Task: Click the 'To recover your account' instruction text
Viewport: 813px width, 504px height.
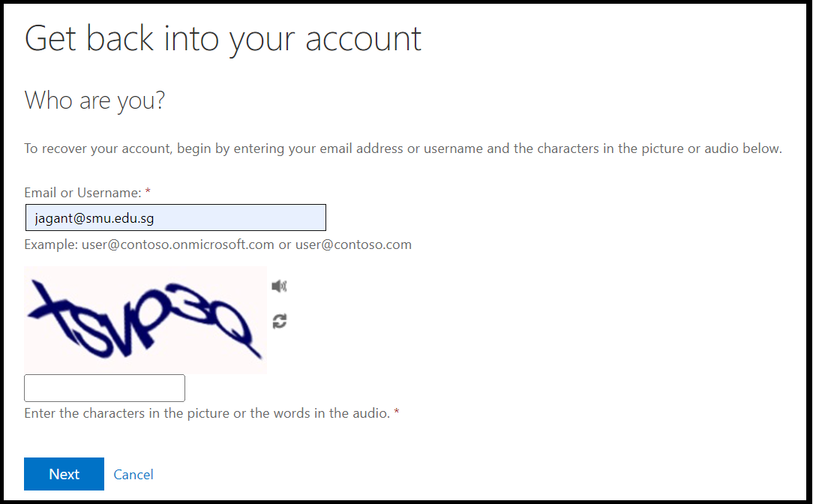Action: (x=403, y=148)
